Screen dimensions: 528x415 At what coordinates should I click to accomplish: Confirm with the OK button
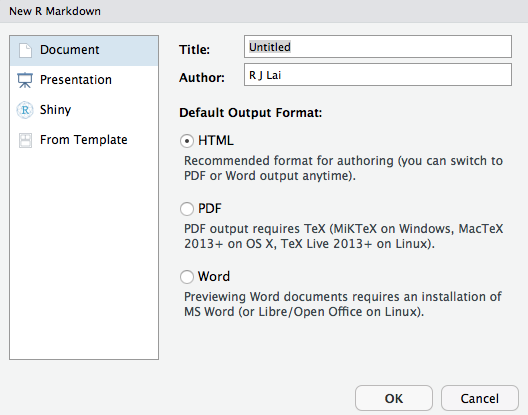click(x=394, y=398)
